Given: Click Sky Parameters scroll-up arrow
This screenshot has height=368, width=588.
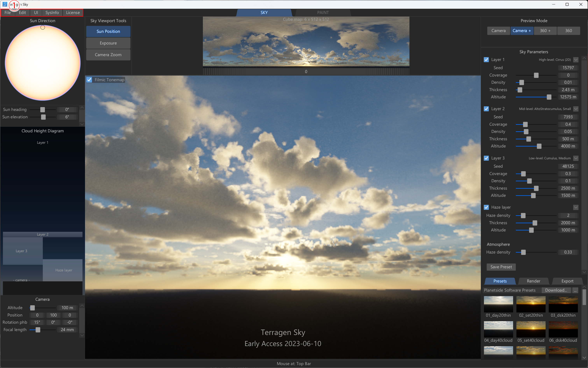Looking at the screenshot, I should [x=584, y=58].
